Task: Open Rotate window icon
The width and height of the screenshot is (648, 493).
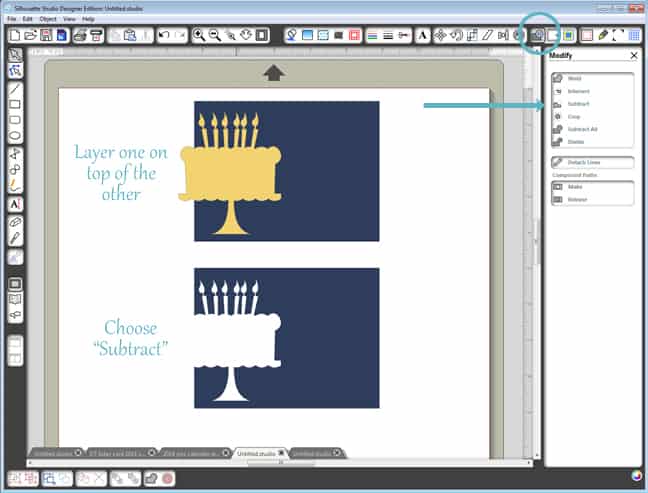Action: pyautogui.click(x=456, y=36)
